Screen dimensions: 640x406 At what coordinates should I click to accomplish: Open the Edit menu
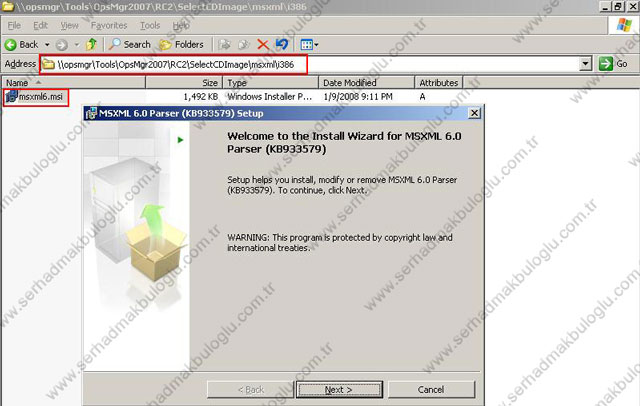(x=40, y=25)
